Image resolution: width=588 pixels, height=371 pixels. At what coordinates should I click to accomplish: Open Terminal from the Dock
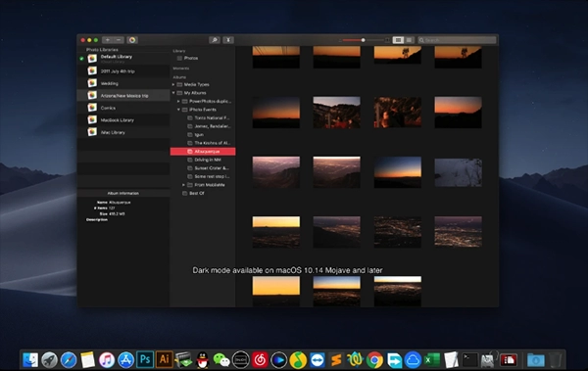[469, 360]
